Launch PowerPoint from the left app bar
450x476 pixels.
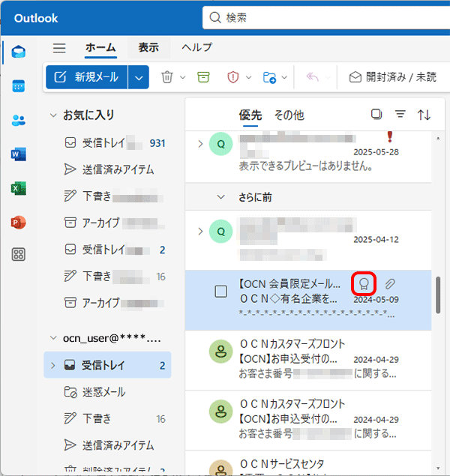[x=19, y=223]
